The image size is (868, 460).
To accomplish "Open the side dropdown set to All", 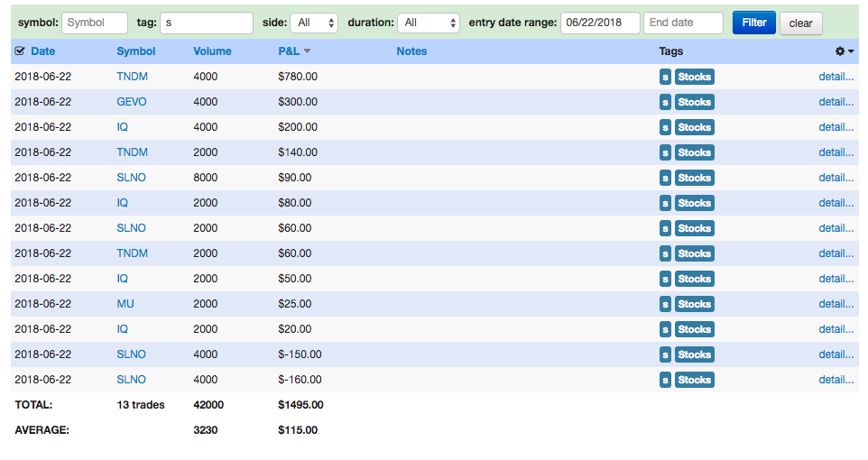I will click(314, 23).
